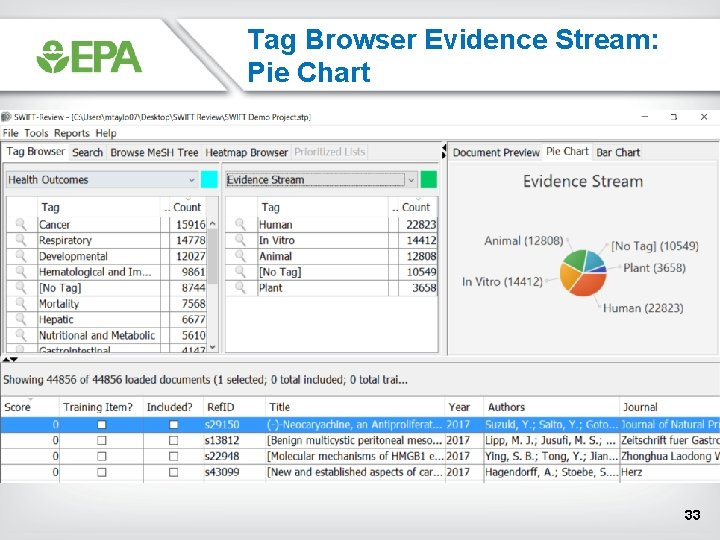Toggle Training Item checkbox for s29150
The width and height of the screenshot is (720, 540).
pyautogui.click(x=101, y=425)
